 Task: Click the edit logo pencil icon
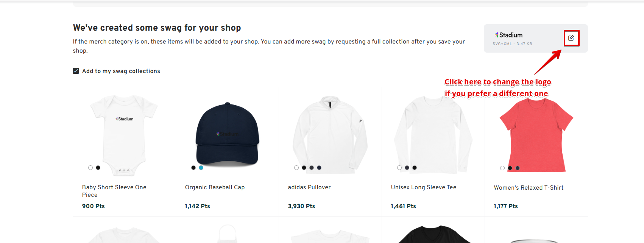point(571,38)
